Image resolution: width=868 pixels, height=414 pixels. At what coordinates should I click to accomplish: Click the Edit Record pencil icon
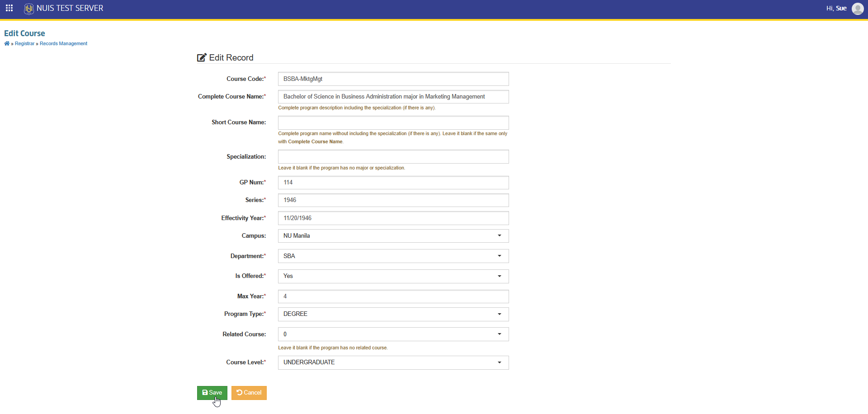pos(202,57)
